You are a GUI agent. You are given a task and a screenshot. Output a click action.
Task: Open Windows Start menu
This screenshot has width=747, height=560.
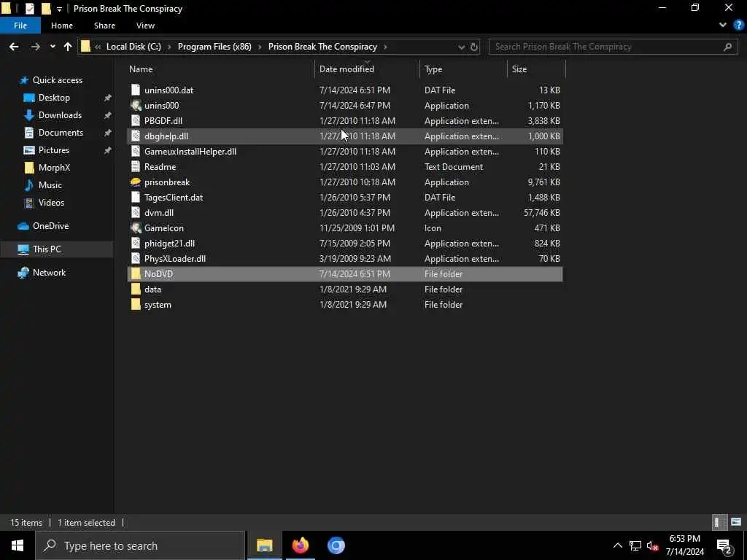(x=18, y=545)
